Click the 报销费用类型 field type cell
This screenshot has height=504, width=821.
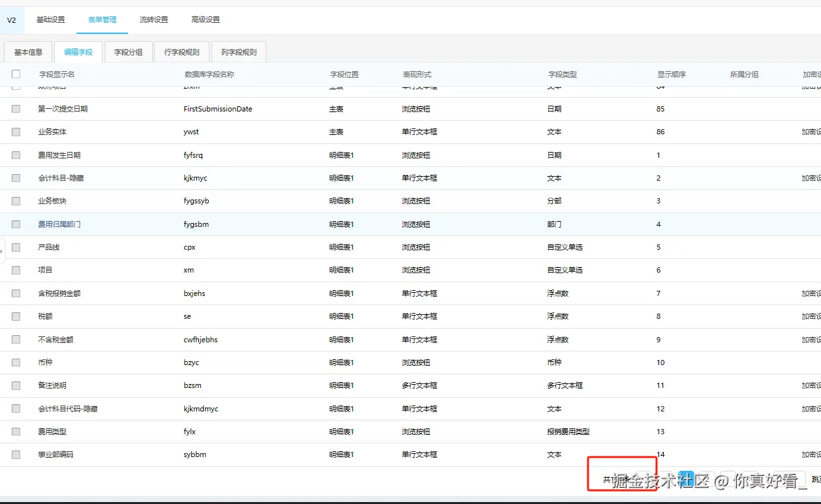pos(568,432)
